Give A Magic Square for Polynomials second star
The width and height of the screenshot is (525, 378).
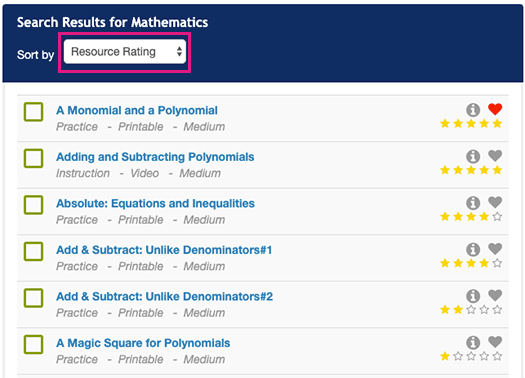458,356
